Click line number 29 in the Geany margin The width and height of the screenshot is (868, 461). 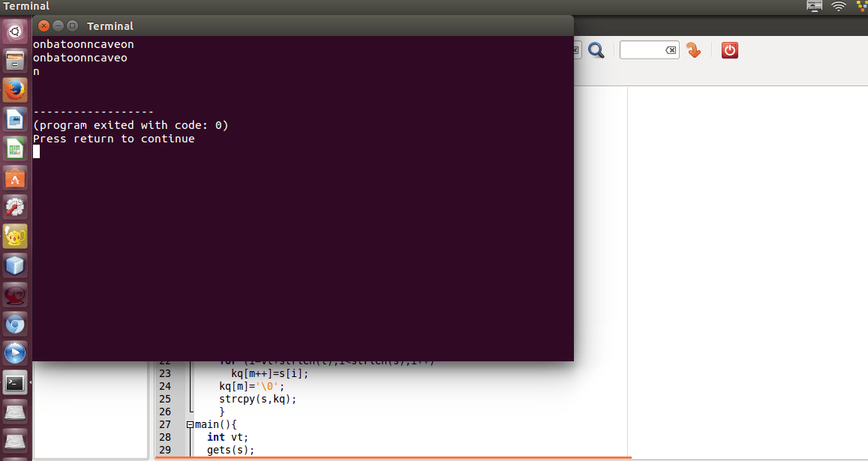coord(165,450)
